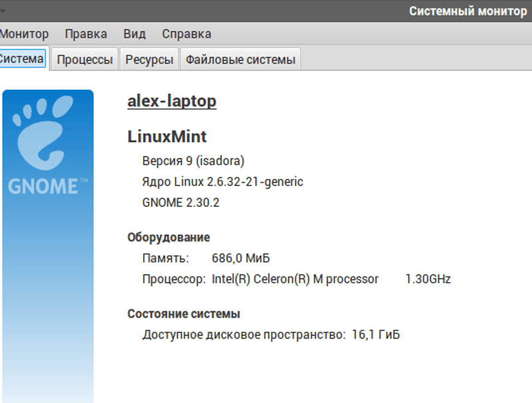Open the Вид menu
The image size is (532, 403).
[134, 34]
